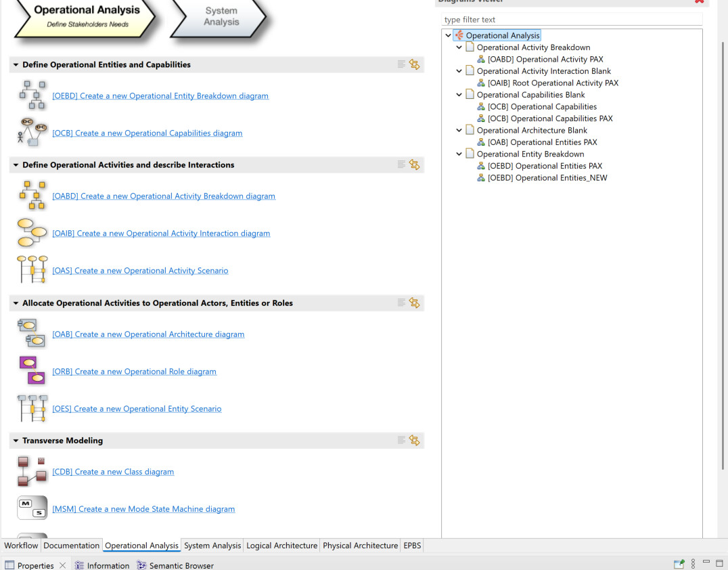This screenshot has height=570, width=728.
Task: Click the Operational Activity Scenario icon
Action: pyautogui.click(x=32, y=270)
